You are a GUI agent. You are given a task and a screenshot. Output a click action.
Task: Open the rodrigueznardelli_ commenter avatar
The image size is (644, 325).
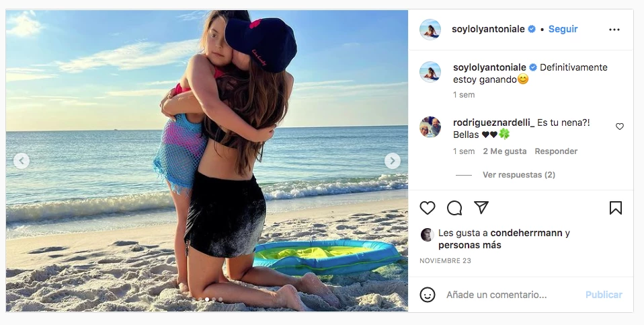(x=430, y=127)
